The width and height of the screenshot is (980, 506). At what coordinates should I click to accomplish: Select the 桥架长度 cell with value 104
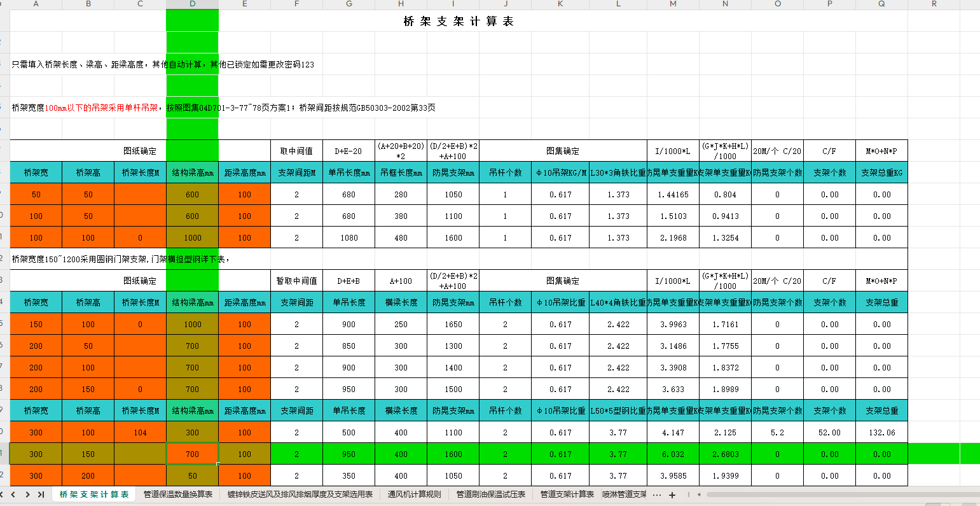140,432
